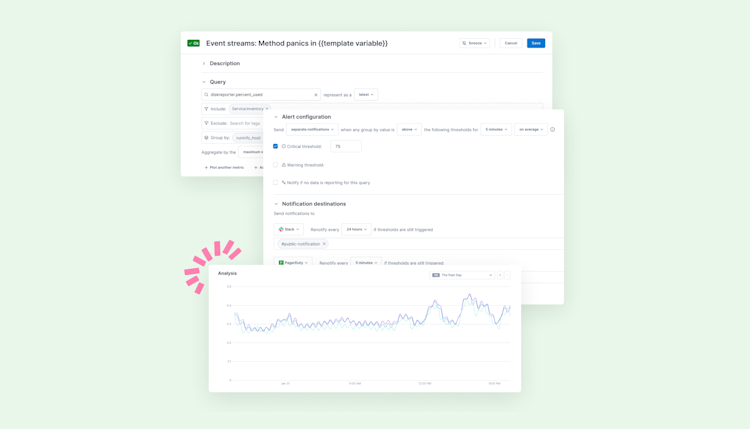Click the Warning threshold triangle icon
This screenshot has height=429, width=750.
coord(284,165)
